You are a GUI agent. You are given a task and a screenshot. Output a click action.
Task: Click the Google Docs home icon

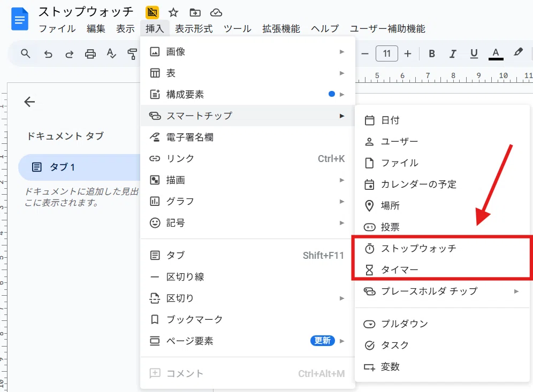coord(19,19)
